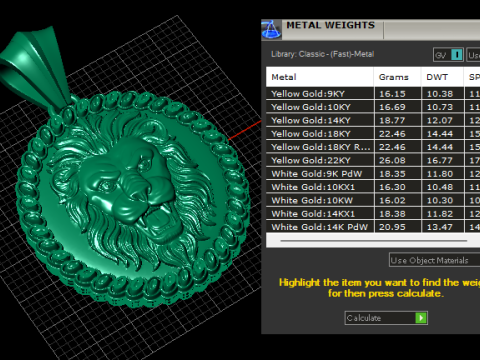Select the Yellow Gold:14KY row
Viewport: 480px width, 360px height.
pyautogui.click(x=373, y=120)
